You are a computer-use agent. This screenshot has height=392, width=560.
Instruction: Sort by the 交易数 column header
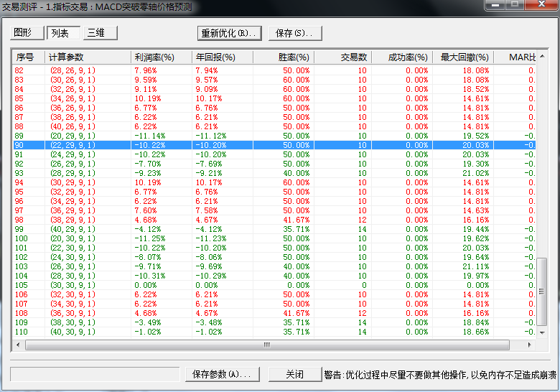coord(343,57)
